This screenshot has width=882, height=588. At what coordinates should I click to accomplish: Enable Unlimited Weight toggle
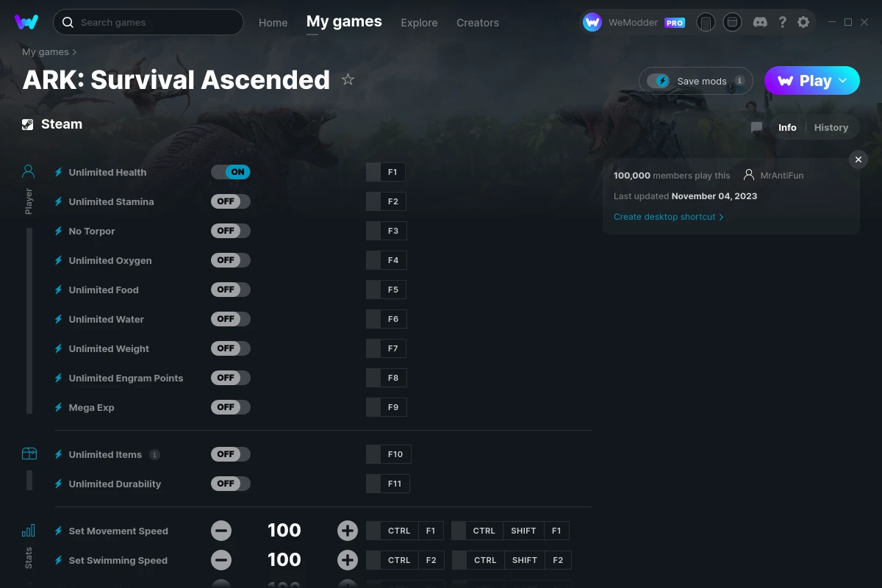231,348
